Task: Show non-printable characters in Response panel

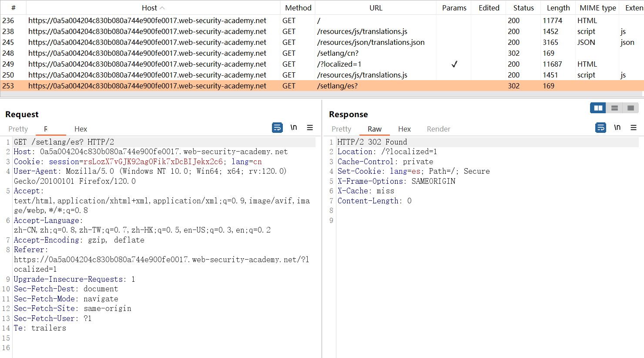Action: (x=617, y=128)
